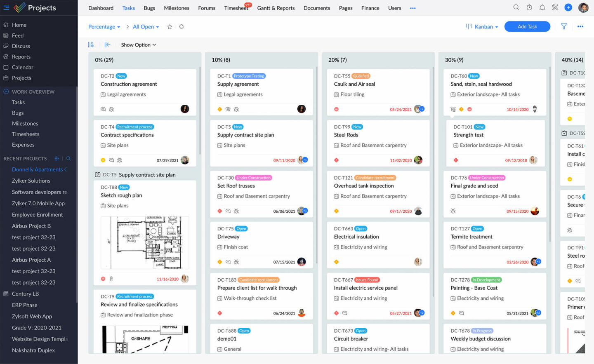This screenshot has width=594, height=364.
Task: Click attachment paperclip on Sketch rough plan card
Action: (x=111, y=279)
